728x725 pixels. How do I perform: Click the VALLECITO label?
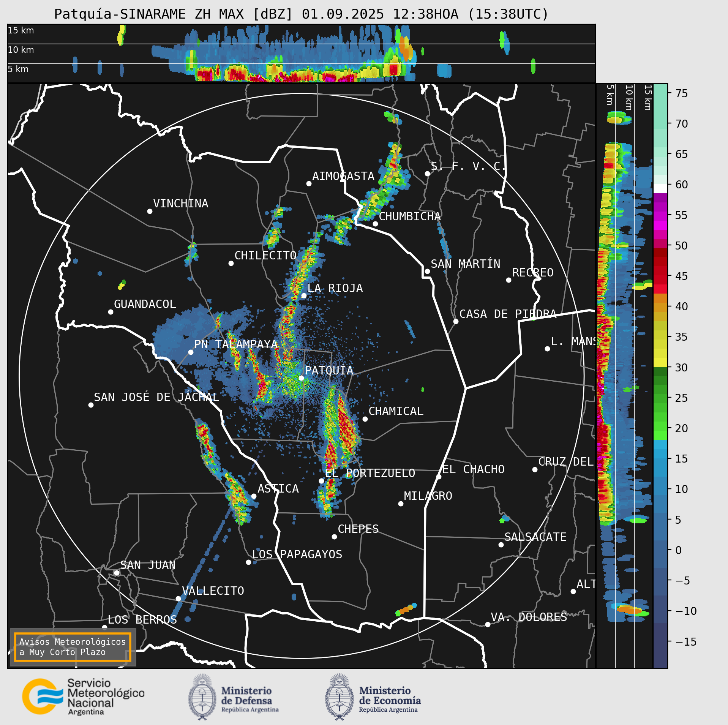213,591
